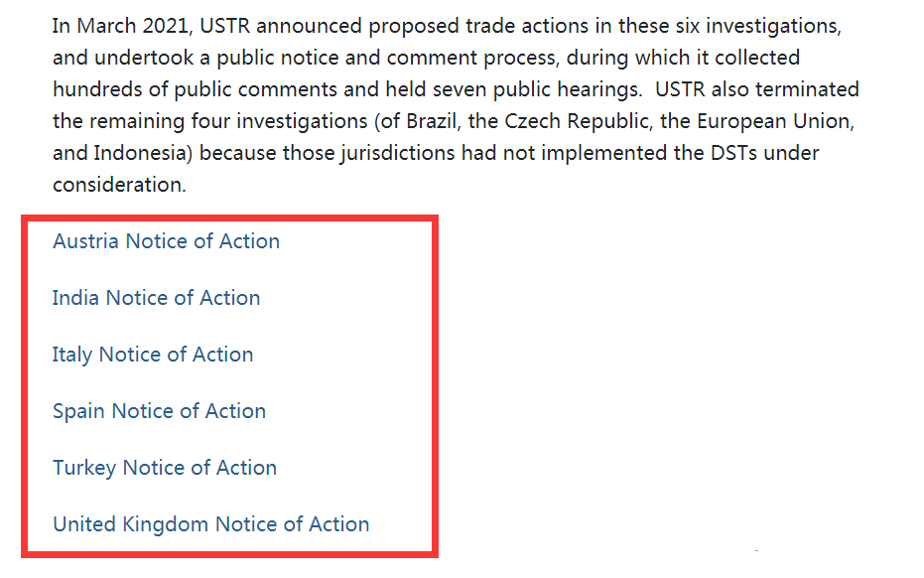Click 'European Union' in the paragraph

pos(774,121)
